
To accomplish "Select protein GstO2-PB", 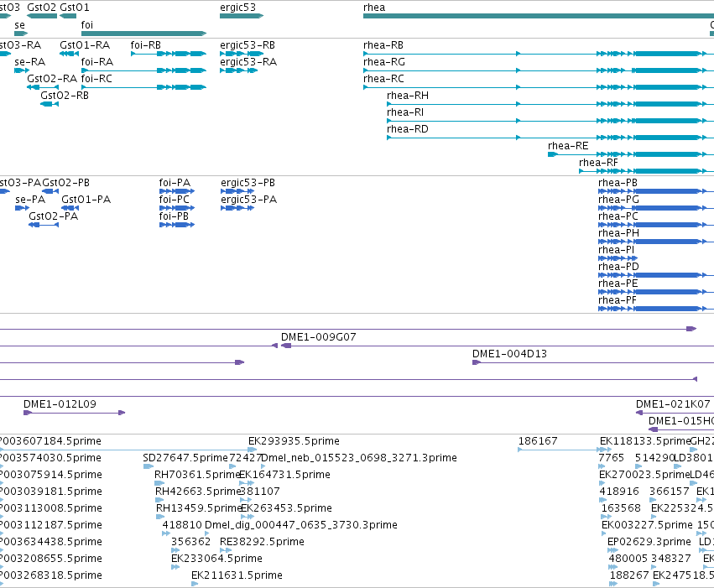I will 50,191.
